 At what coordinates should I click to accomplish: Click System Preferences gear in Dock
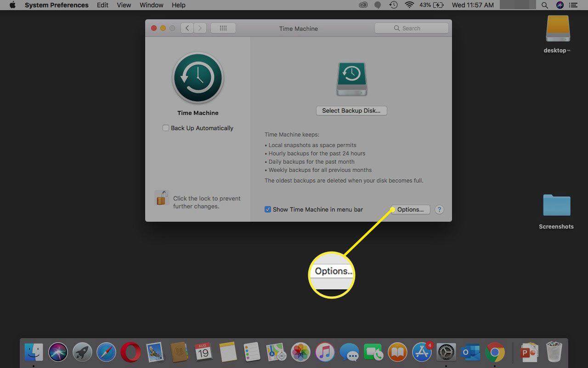pyautogui.click(x=446, y=352)
